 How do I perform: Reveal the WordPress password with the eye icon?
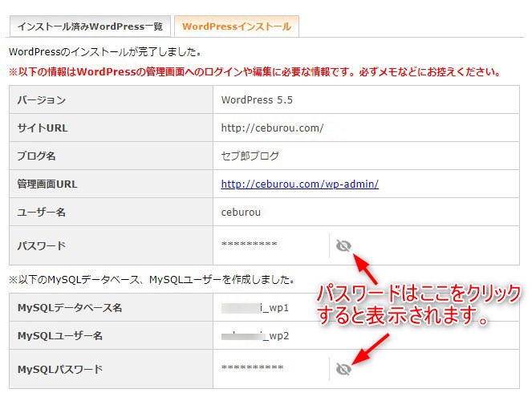[x=343, y=245]
